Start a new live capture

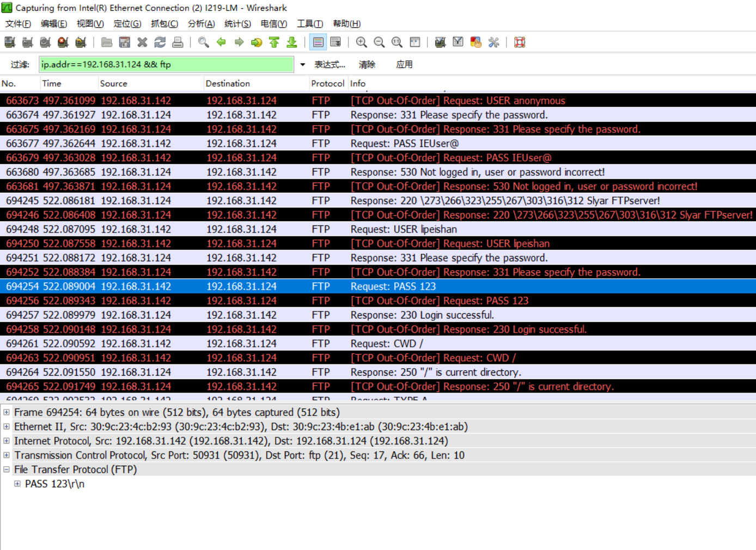[45, 42]
